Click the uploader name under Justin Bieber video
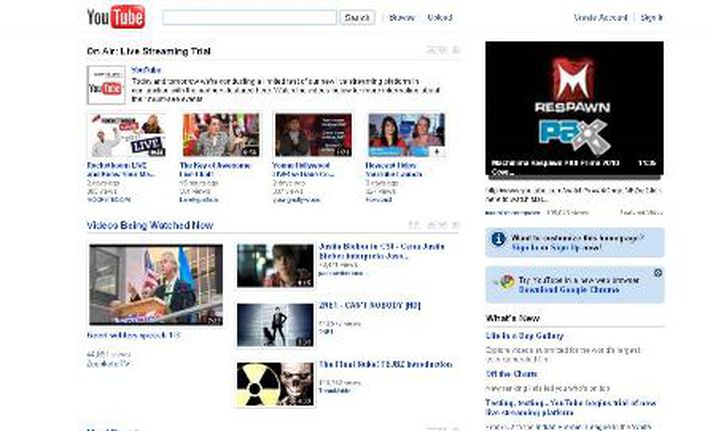This screenshot has height=431, width=713. pyautogui.click(x=341, y=273)
